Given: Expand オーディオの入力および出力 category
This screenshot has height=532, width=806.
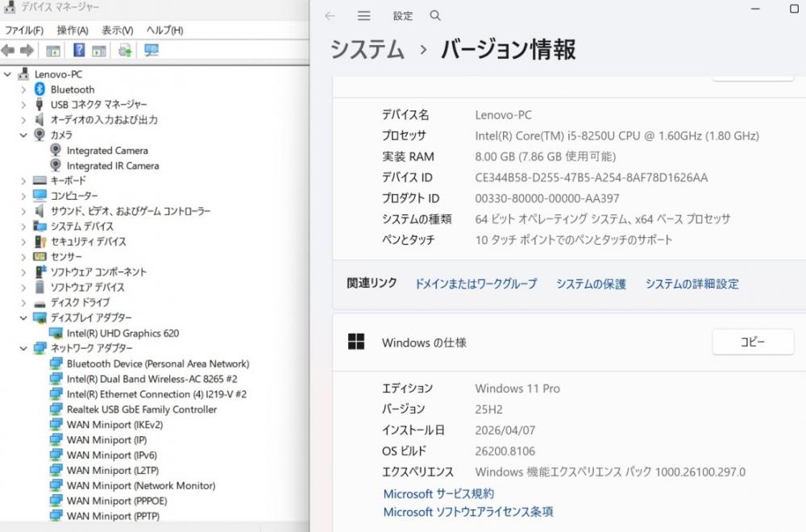Looking at the screenshot, I should tap(23, 120).
